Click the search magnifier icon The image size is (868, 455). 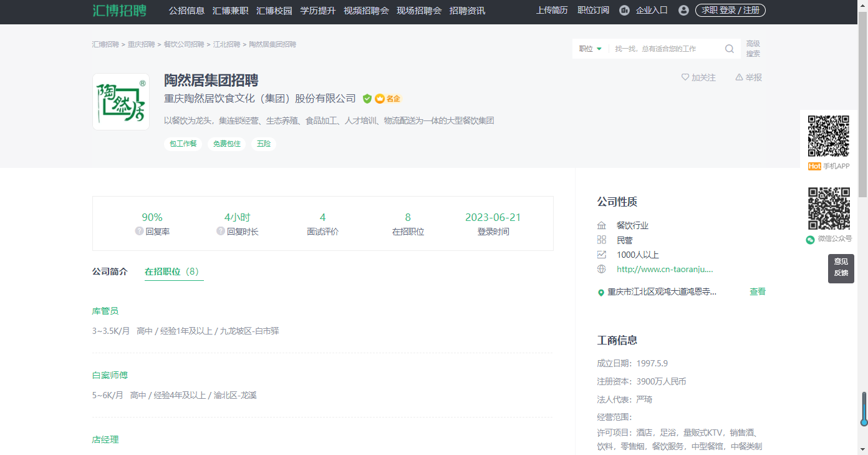pos(729,49)
